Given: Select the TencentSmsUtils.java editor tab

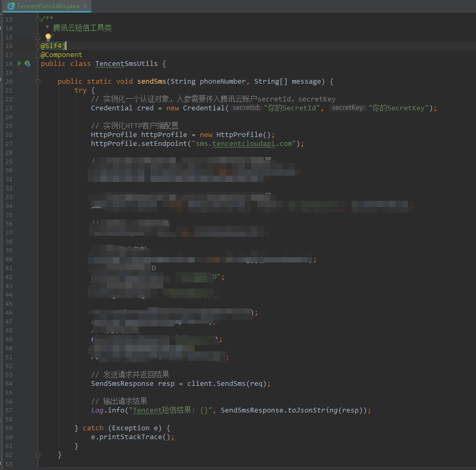Looking at the screenshot, I should [x=47, y=6].
